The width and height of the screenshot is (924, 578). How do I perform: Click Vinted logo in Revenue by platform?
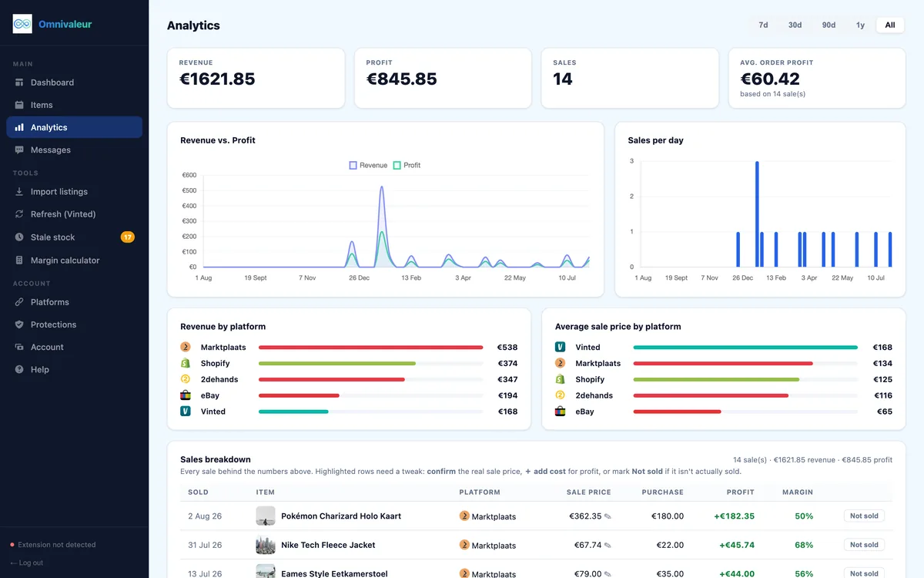[185, 412]
